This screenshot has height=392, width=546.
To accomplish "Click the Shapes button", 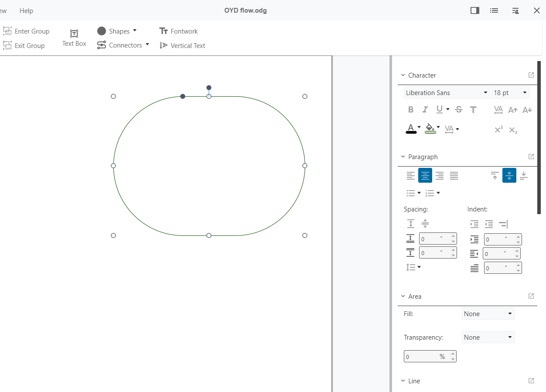I will (113, 31).
